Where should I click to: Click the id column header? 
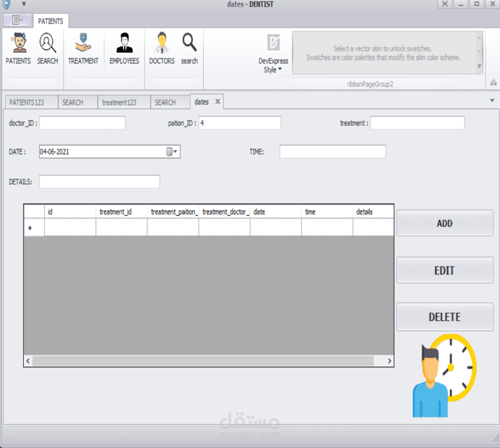[x=70, y=212]
